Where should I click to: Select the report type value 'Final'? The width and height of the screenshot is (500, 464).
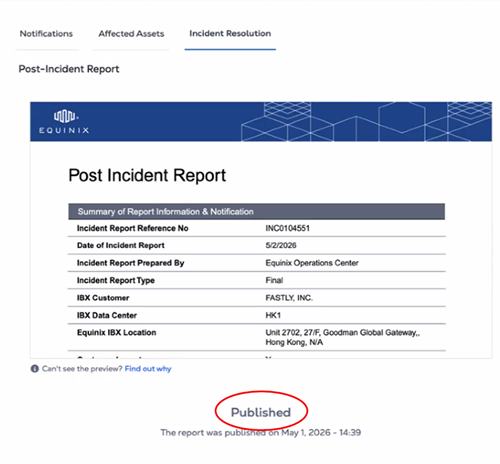274,280
